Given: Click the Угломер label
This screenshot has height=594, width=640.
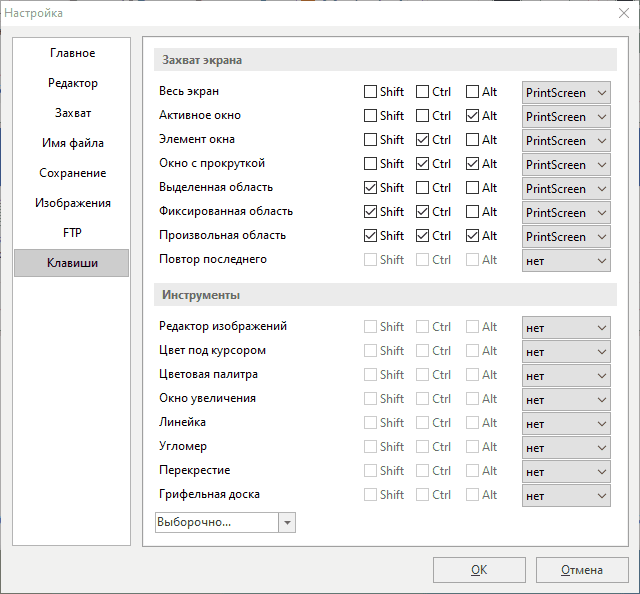Looking at the screenshot, I should (183, 446).
